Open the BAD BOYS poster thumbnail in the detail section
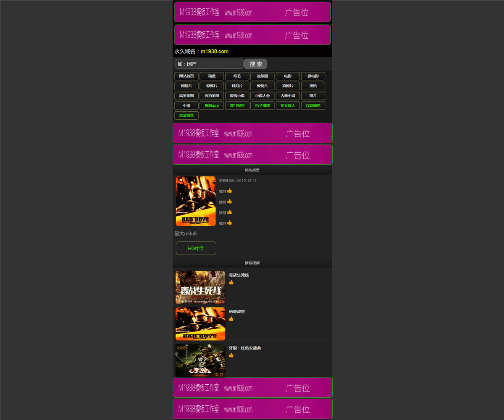Viewport: 504px width, 420px height. [x=196, y=201]
